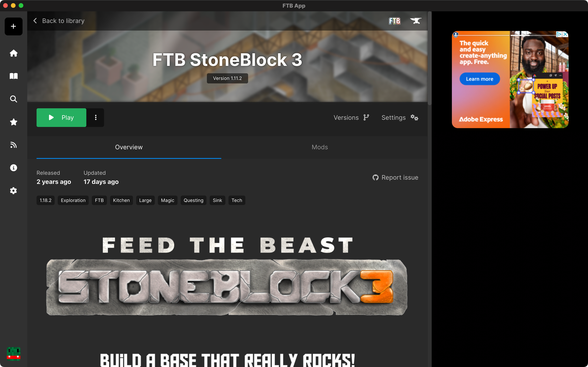
Task: Click the news/feed sidebar icon
Action: pos(13,145)
